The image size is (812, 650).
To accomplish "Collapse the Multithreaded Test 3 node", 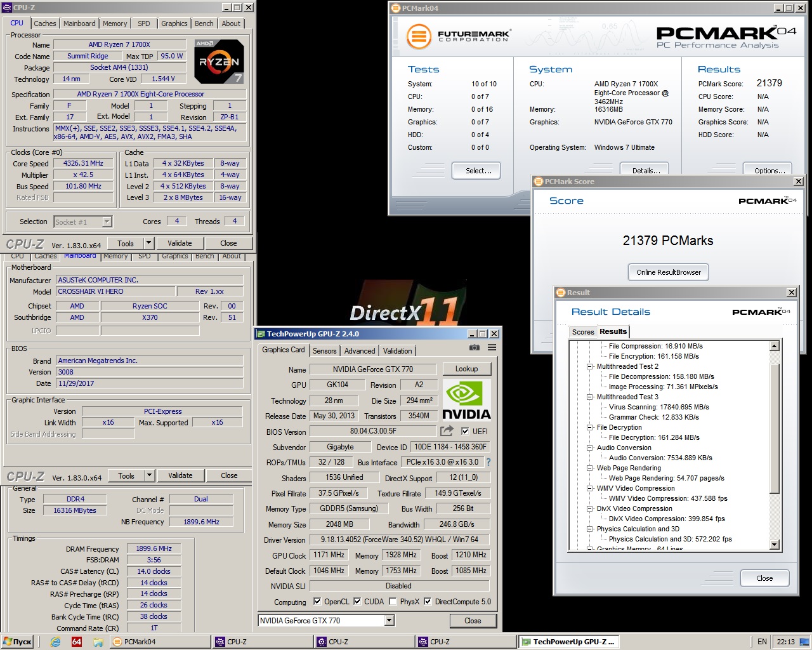I will pyautogui.click(x=589, y=397).
